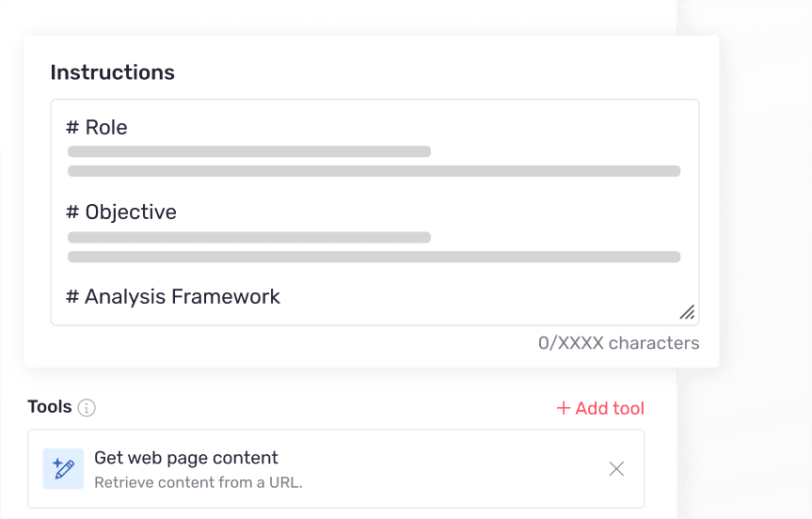Screen dimensions: 812x519
Task: Click the long placeholder line under # Role
Action: (x=374, y=171)
